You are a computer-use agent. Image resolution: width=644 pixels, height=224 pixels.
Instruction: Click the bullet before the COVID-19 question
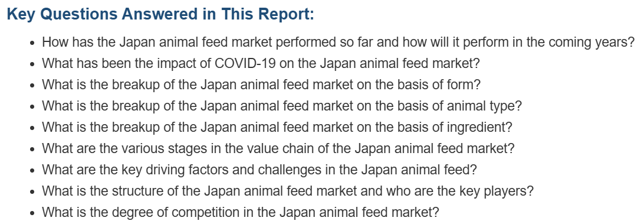click(x=32, y=64)
